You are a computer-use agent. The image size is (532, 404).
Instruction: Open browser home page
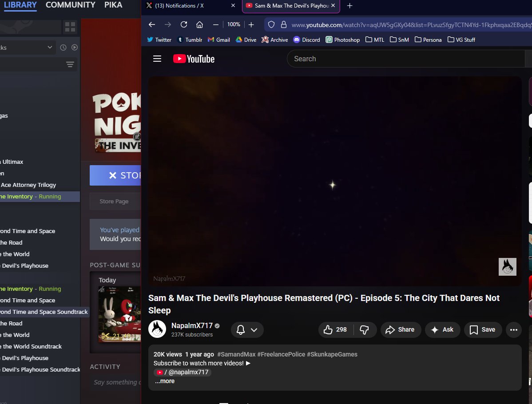coord(199,24)
